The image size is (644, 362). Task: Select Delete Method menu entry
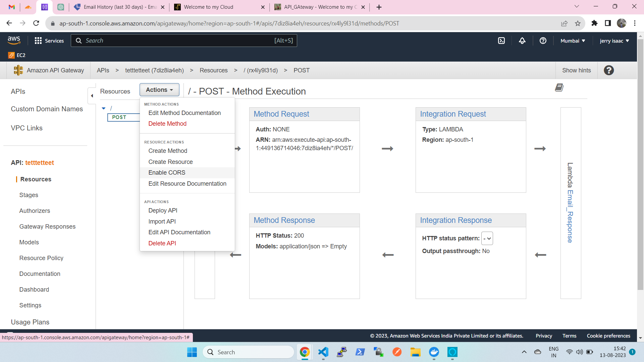(x=167, y=124)
